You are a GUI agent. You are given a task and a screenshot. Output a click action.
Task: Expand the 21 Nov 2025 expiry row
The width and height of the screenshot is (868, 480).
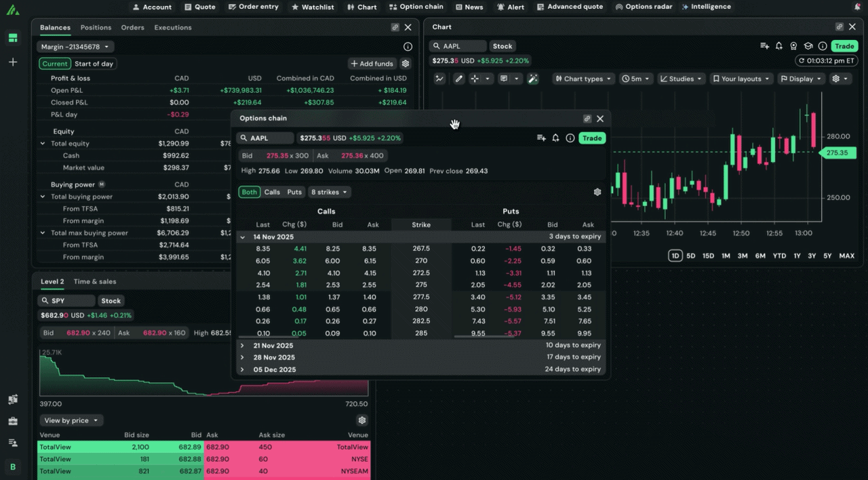(x=242, y=346)
